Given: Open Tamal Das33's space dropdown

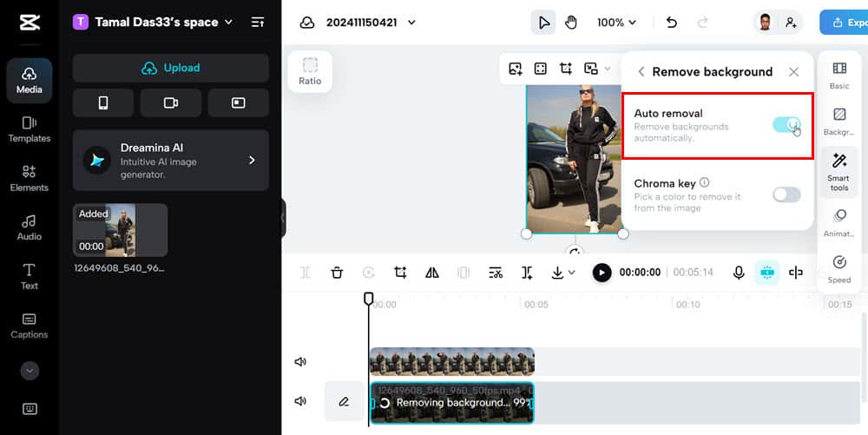Looking at the screenshot, I should (153, 22).
